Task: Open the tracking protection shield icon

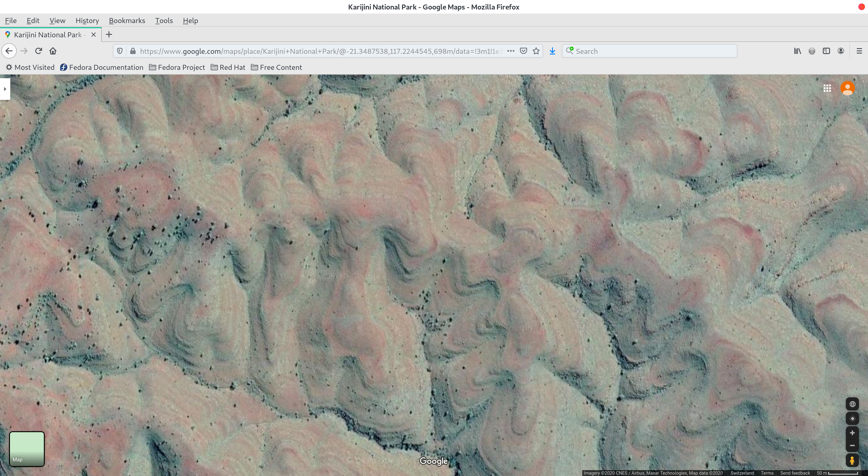Action: coord(120,51)
